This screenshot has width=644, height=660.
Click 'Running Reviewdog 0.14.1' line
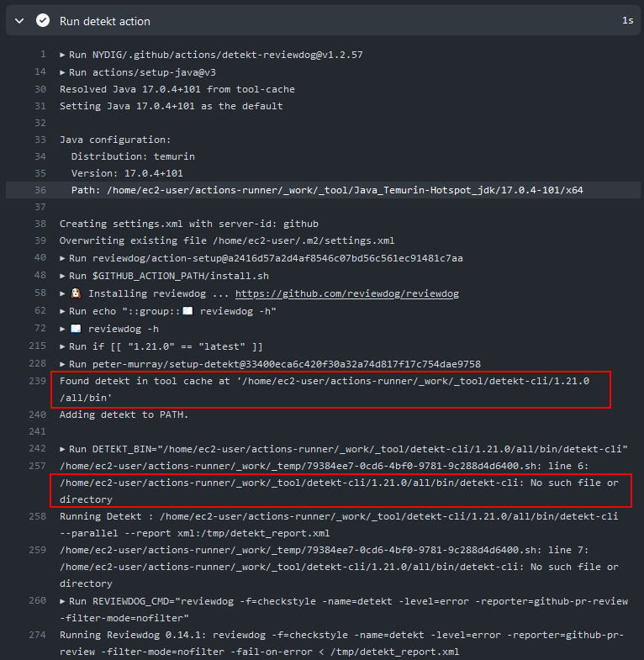tap(341, 643)
